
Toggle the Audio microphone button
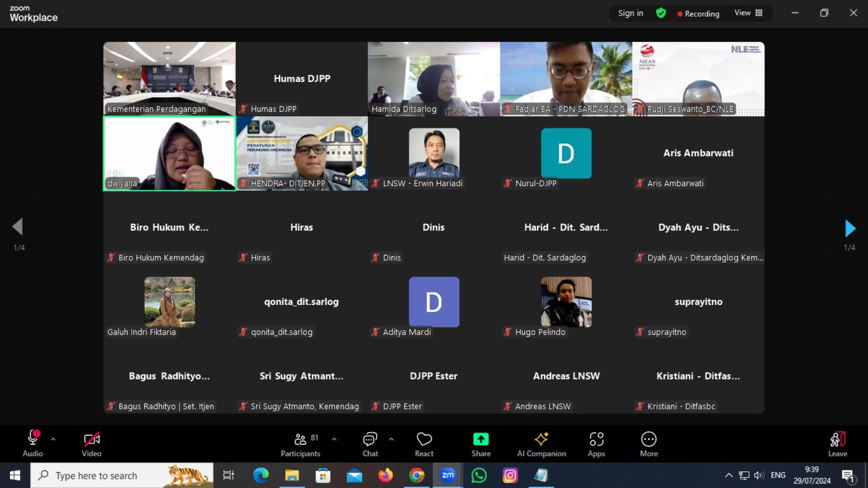pos(33,444)
